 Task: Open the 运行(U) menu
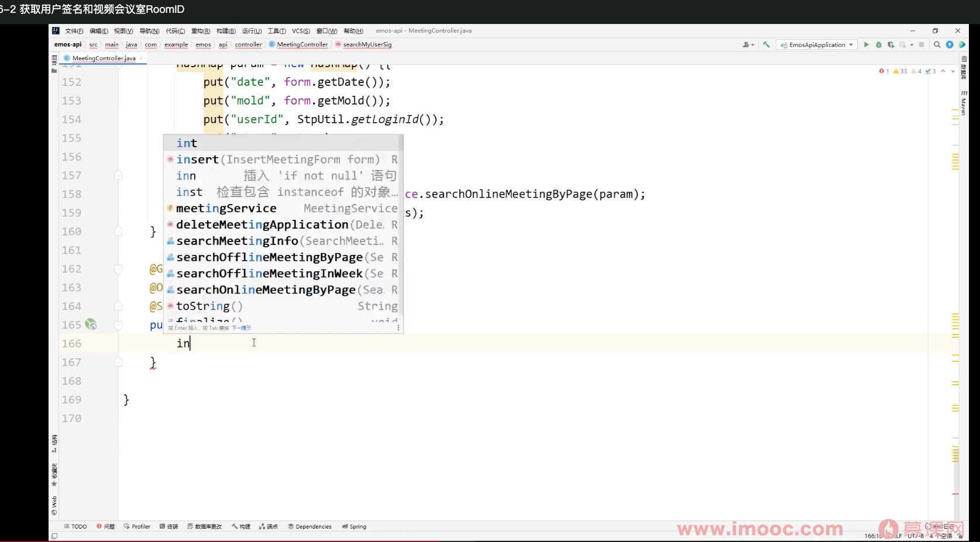tap(252, 31)
